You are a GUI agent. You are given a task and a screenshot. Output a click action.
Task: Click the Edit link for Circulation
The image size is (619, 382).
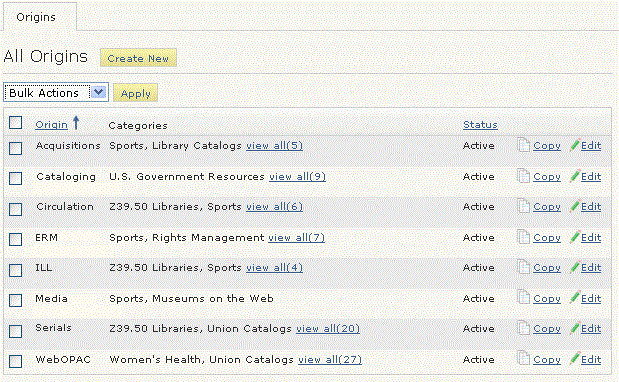(x=591, y=206)
